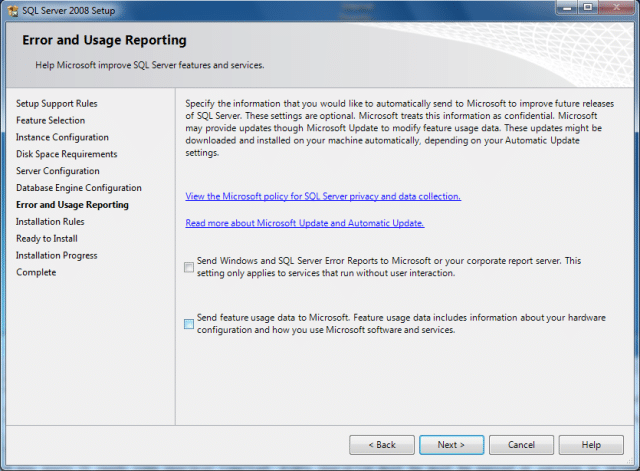Screen dimensions: 640x471
Task: Select Complete step in sidebar
Action: (36, 272)
